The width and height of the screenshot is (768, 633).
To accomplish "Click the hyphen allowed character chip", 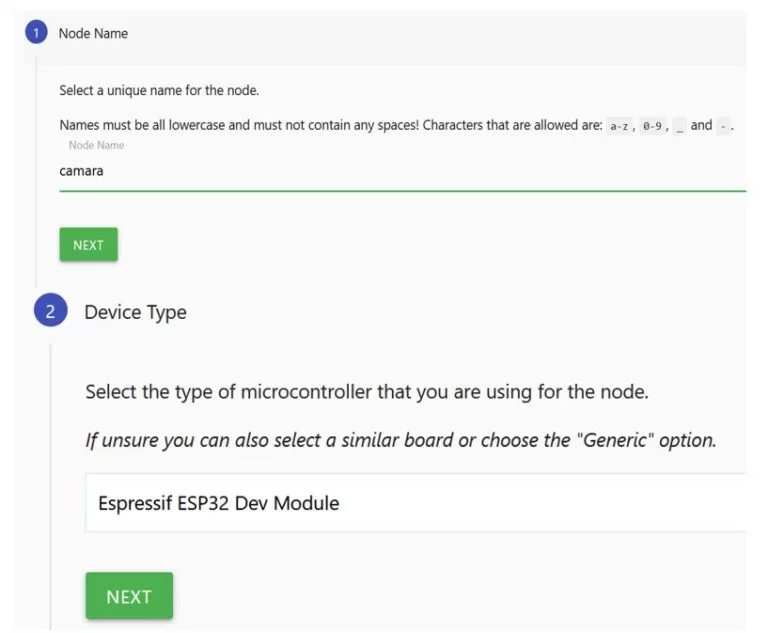I will pos(723,126).
